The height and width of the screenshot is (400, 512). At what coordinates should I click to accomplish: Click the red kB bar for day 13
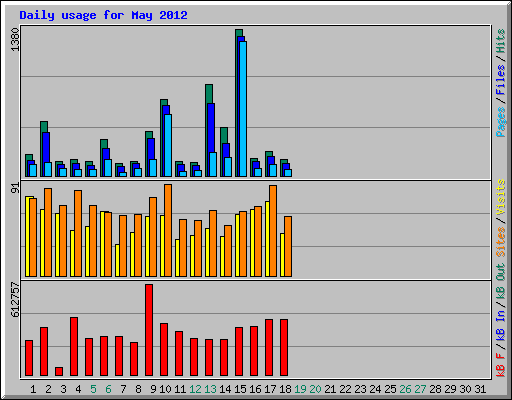point(209,358)
